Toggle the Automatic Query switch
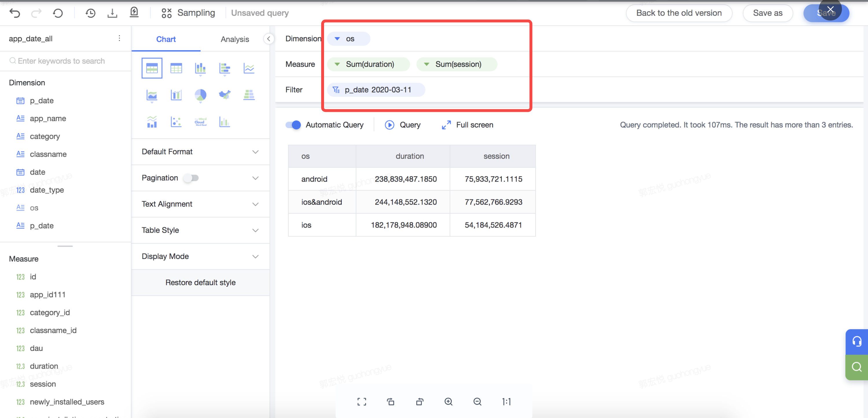This screenshot has height=418, width=868. (x=293, y=125)
